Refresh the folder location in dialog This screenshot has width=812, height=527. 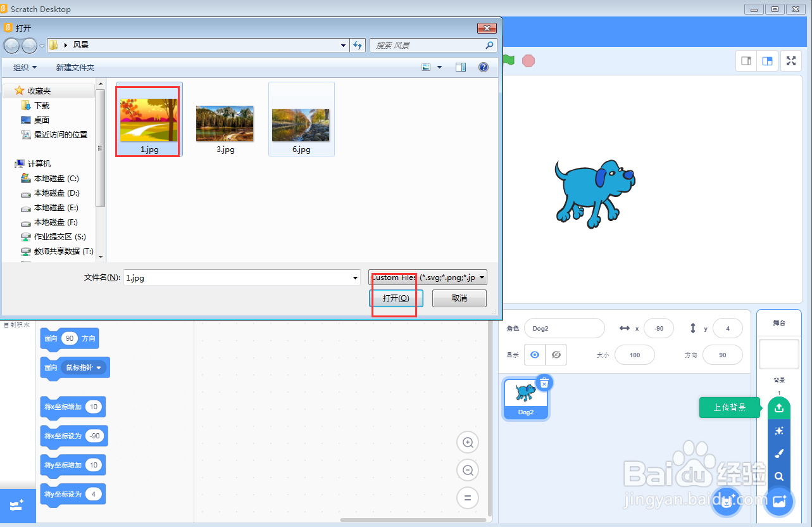(358, 46)
